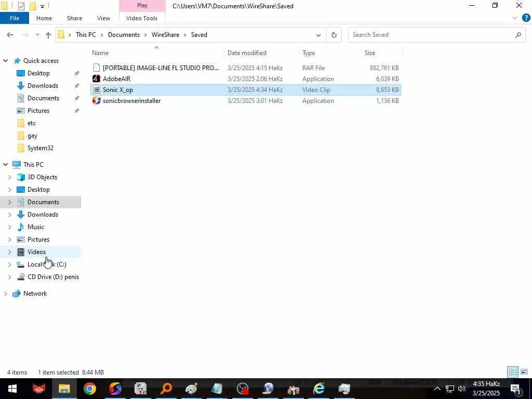
Task: Click This PC in the breadcrumb
Action: pos(86,35)
